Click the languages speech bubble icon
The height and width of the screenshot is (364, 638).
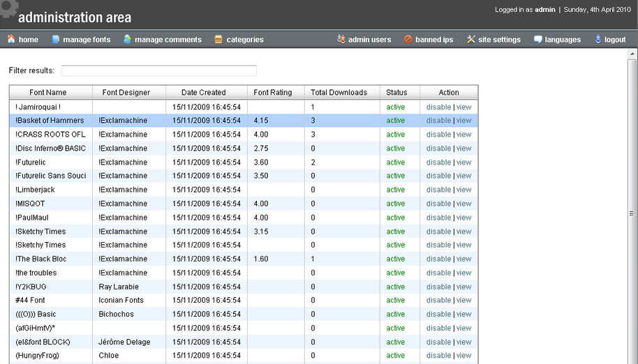(x=538, y=40)
